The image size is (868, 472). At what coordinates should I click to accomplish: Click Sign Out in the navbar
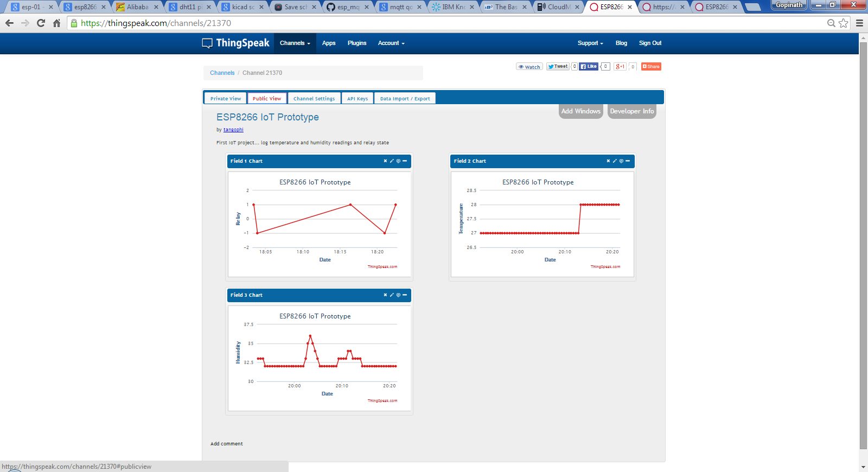(650, 43)
